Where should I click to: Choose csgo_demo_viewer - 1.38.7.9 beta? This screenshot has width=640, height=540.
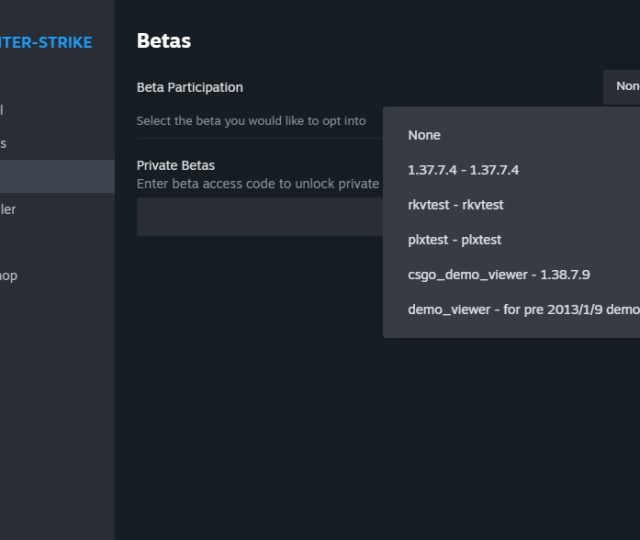pos(498,275)
